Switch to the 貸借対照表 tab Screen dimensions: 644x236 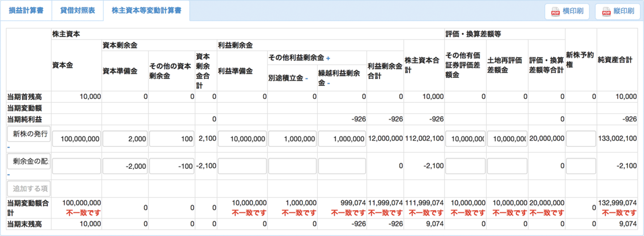click(77, 11)
